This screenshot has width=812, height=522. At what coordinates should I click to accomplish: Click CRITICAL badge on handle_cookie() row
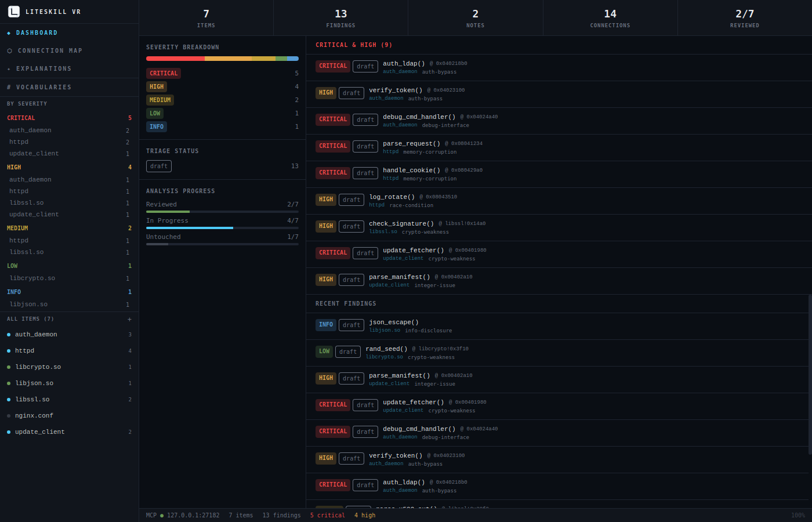click(x=333, y=173)
